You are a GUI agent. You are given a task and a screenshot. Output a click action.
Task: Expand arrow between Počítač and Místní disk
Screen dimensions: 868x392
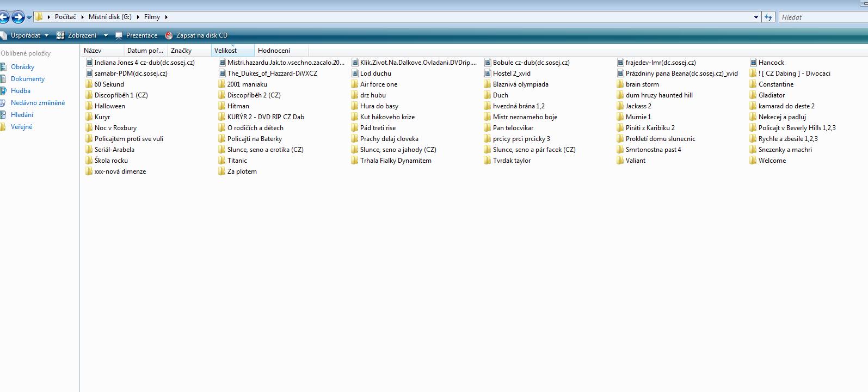click(83, 17)
